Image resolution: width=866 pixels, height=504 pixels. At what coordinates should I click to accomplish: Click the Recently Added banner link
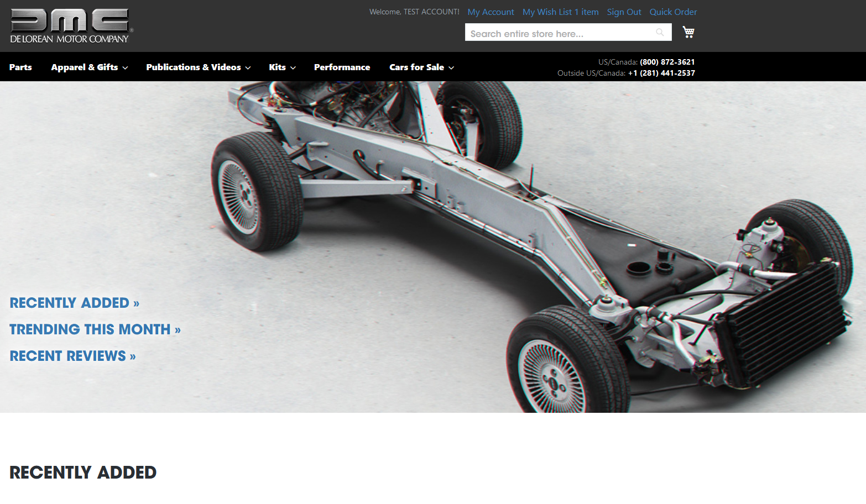74,303
